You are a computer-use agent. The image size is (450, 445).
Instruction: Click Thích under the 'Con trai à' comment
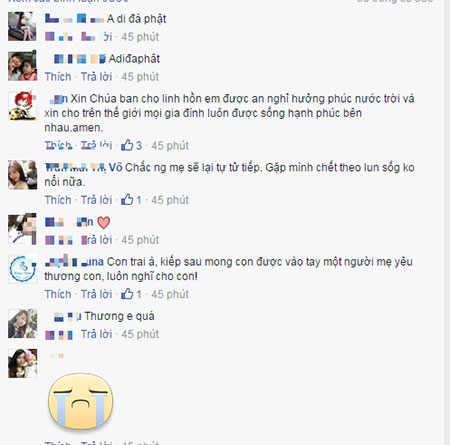tap(58, 294)
